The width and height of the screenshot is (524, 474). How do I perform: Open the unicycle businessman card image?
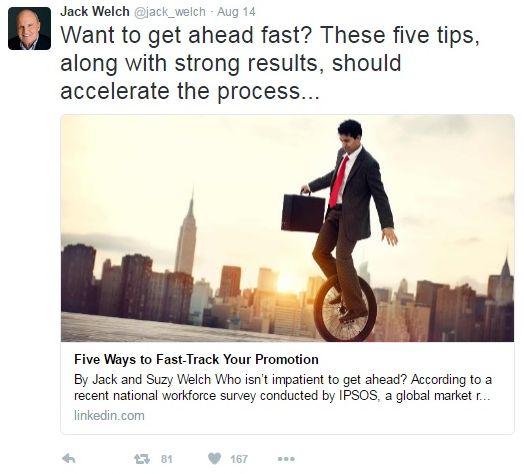point(287,228)
